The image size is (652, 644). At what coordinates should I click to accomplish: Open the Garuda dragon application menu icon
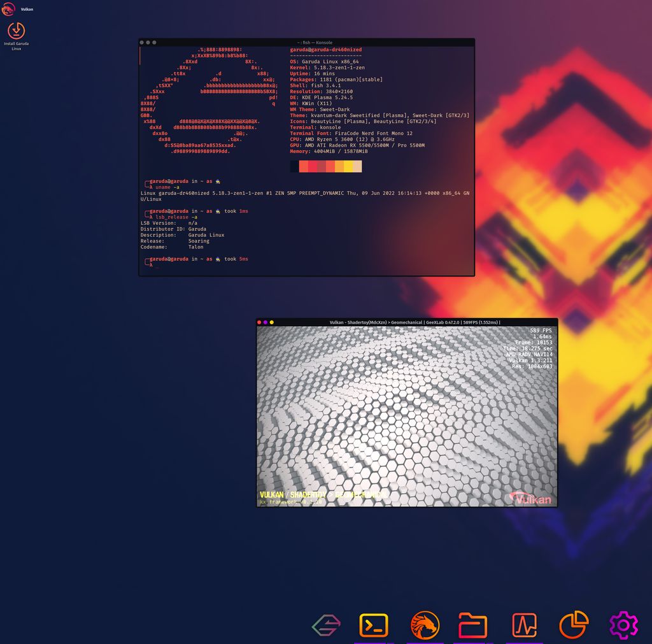[8, 9]
